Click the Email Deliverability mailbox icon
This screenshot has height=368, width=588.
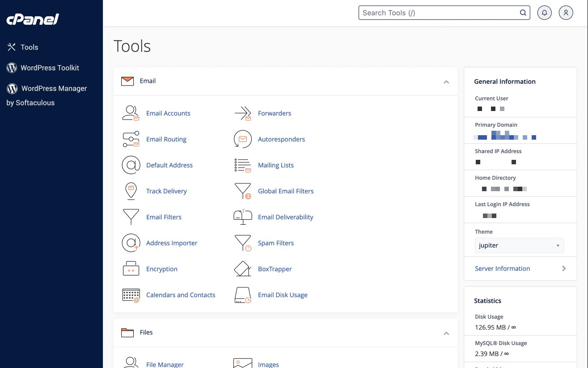243,217
